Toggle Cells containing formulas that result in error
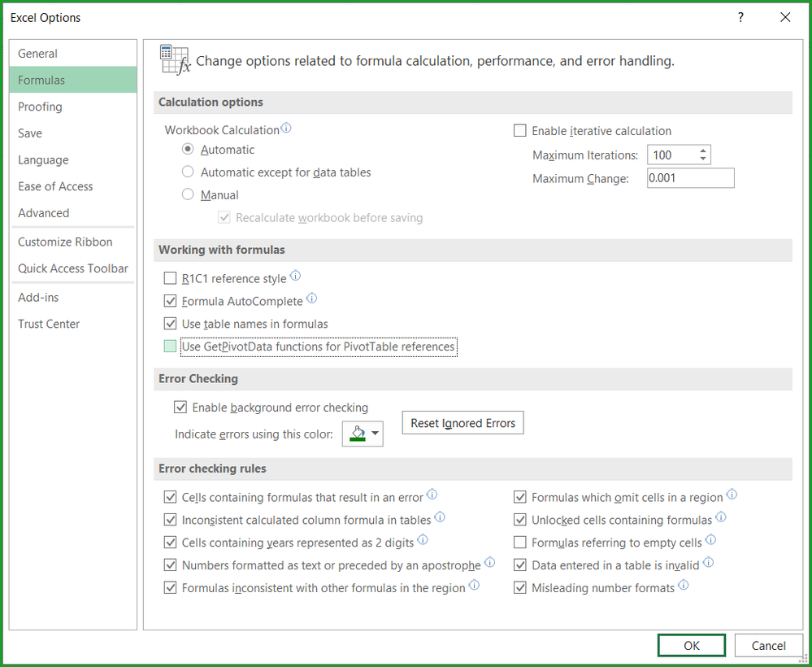This screenshot has height=667, width=812. click(x=170, y=497)
